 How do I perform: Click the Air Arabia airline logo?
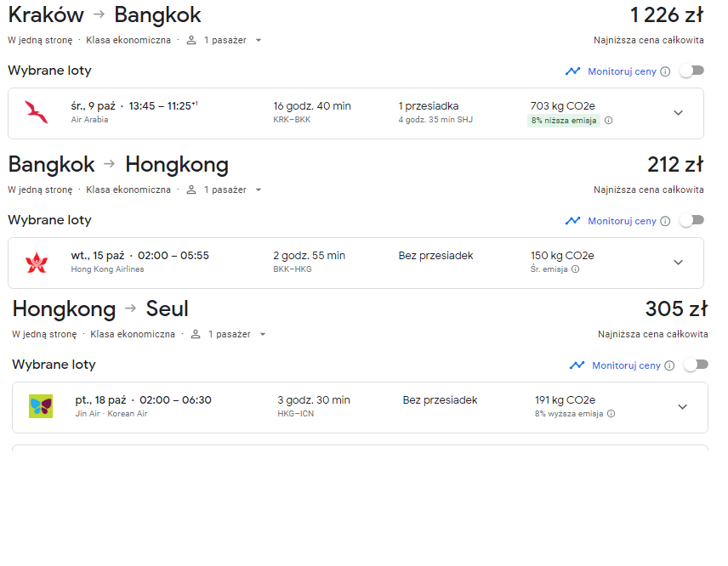point(37,113)
